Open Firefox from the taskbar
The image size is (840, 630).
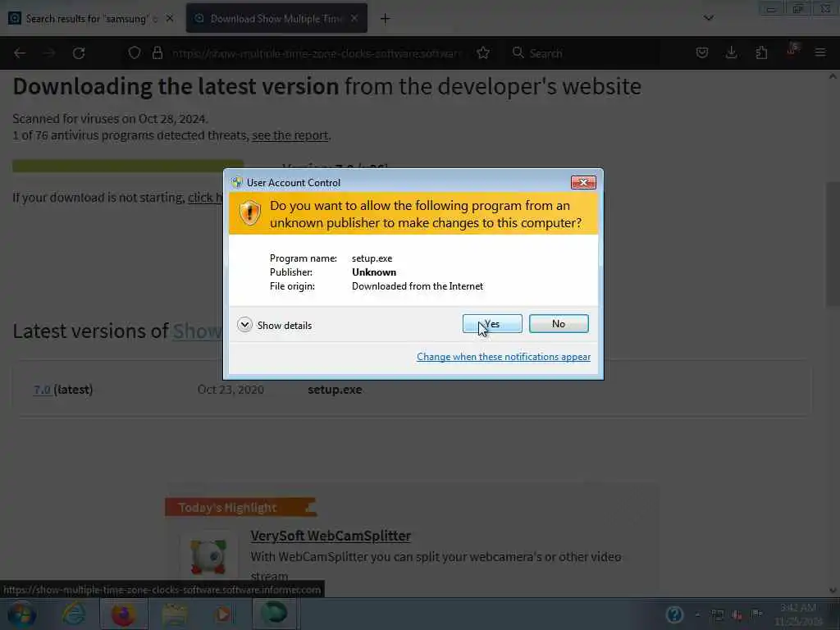(x=123, y=614)
